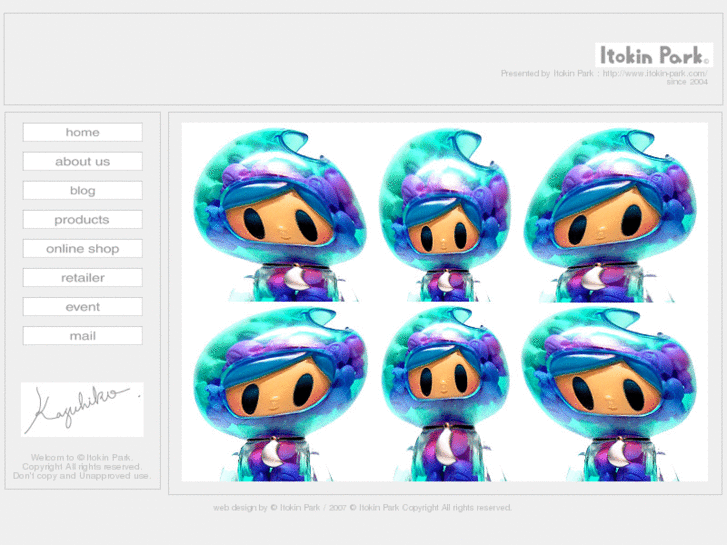Click the mail button

[83, 336]
